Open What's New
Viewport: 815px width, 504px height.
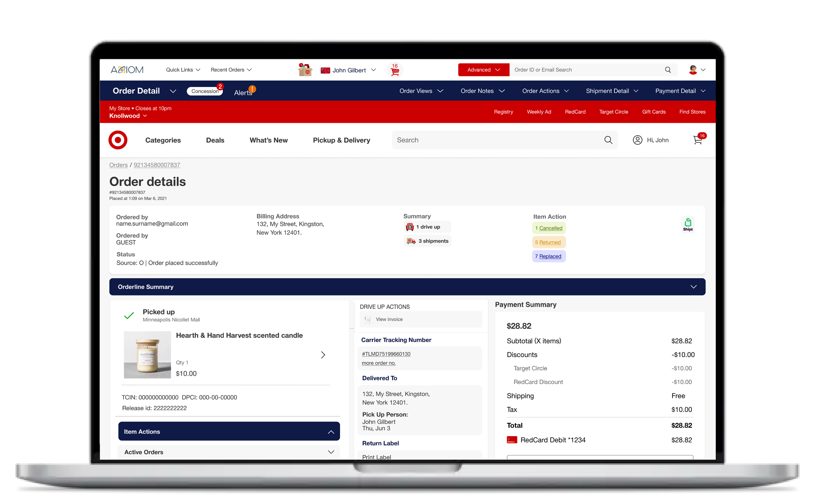point(268,140)
